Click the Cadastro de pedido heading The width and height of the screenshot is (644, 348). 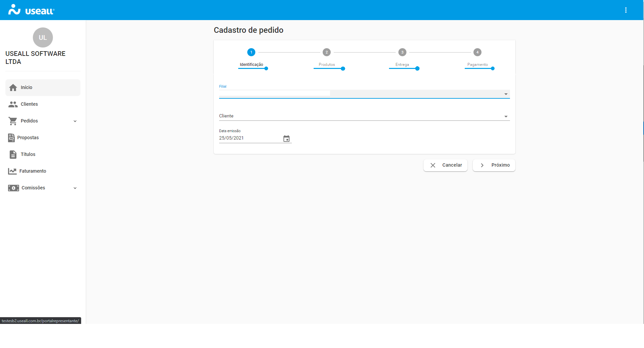point(249,30)
